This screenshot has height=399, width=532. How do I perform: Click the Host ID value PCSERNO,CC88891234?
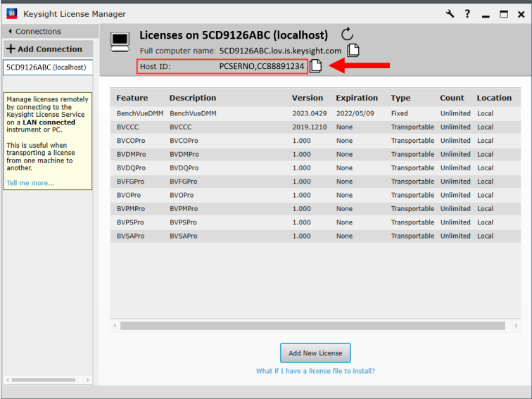click(262, 66)
